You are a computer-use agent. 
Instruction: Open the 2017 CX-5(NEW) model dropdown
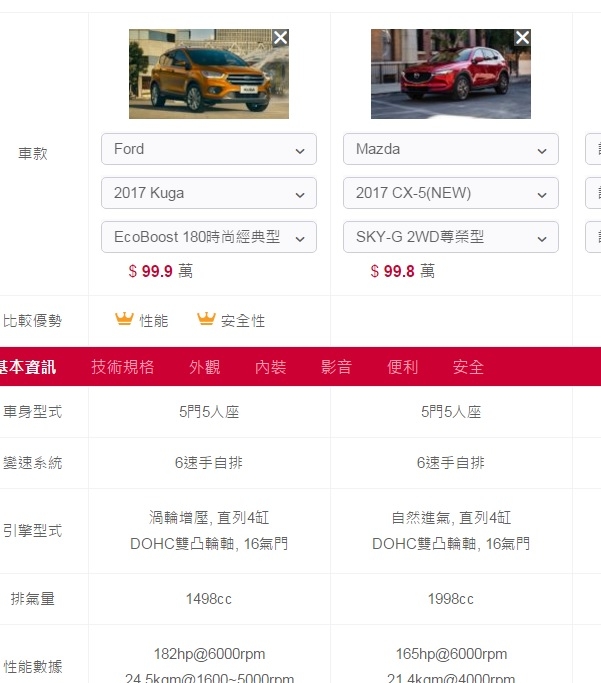pyautogui.click(x=451, y=193)
